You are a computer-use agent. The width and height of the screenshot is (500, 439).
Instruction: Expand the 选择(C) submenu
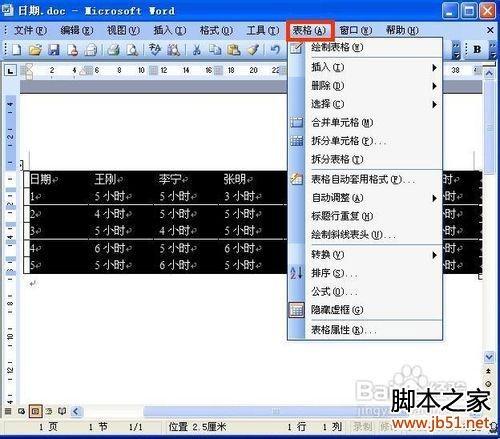tap(365, 104)
